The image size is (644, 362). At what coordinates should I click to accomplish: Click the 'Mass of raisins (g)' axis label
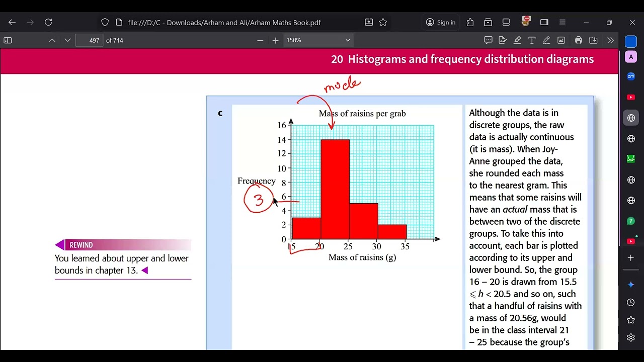(362, 257)
